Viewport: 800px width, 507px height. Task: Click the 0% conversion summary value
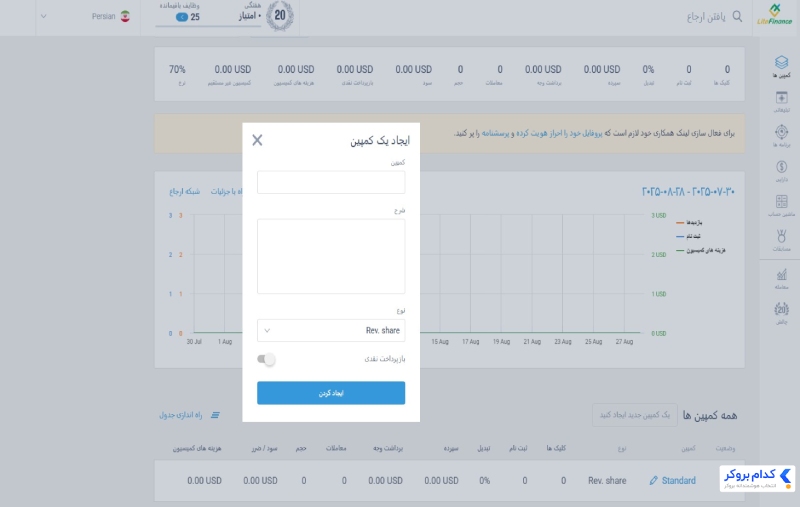click(x=648, y=69)
